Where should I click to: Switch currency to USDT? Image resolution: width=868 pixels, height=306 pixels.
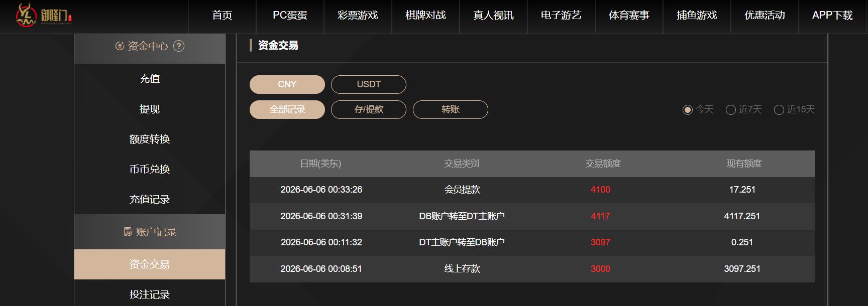(369, 84)
